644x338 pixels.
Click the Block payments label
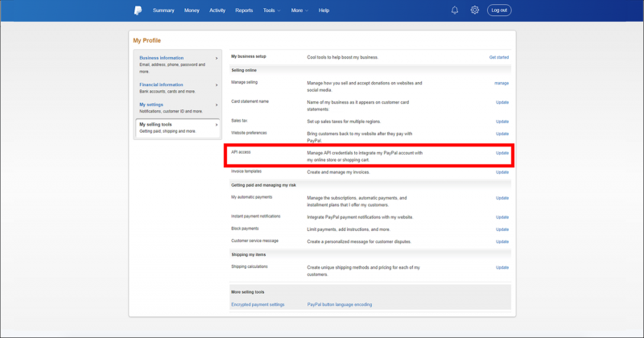point(245,229)
